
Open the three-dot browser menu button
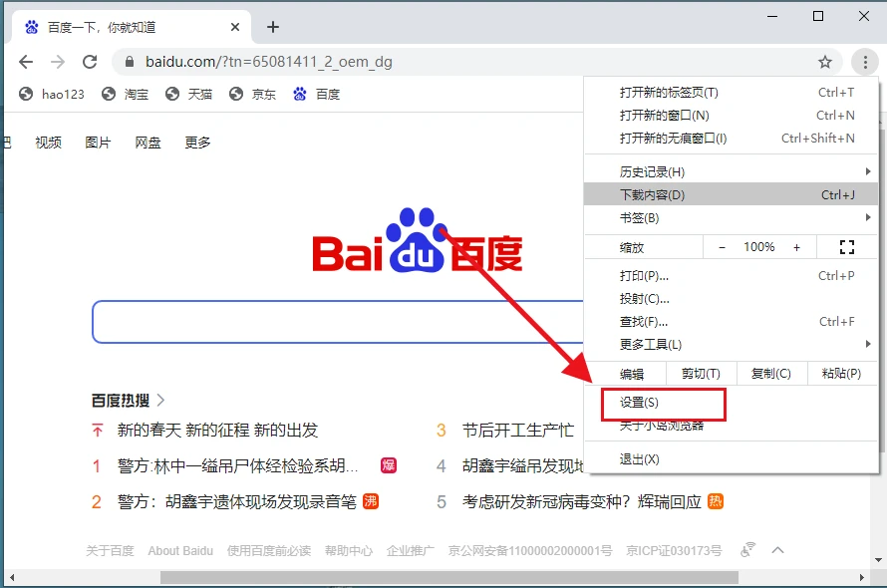[865, 62]
